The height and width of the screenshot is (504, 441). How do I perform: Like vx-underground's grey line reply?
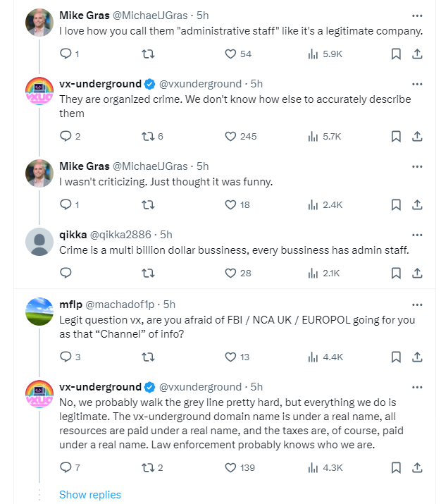tap(230, 467)
